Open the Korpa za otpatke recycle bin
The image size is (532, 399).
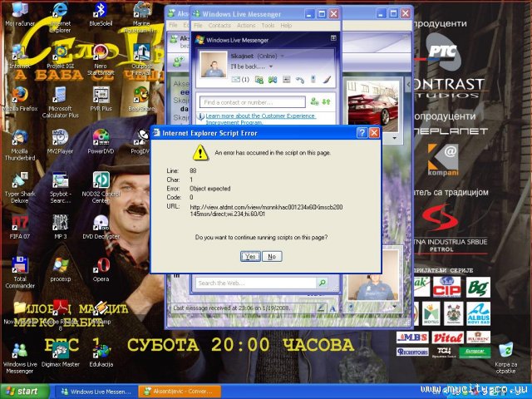[x=505, y=358]
